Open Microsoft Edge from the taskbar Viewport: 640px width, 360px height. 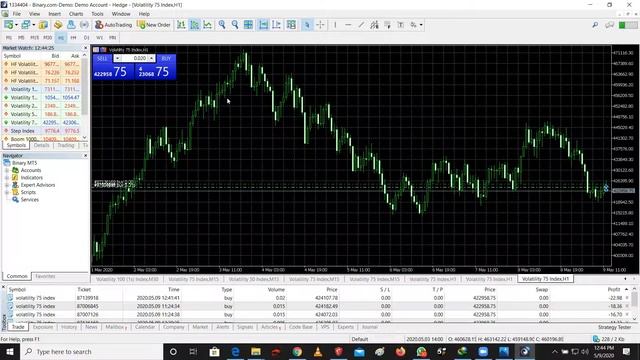point(235,351)
